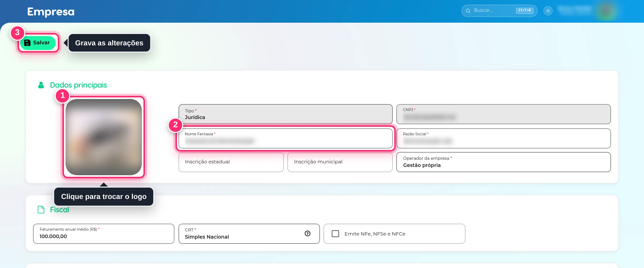This screenshot has width=644, height=268.
Task: Focus the Buscar search field
Action: click(x=499, y=11)
